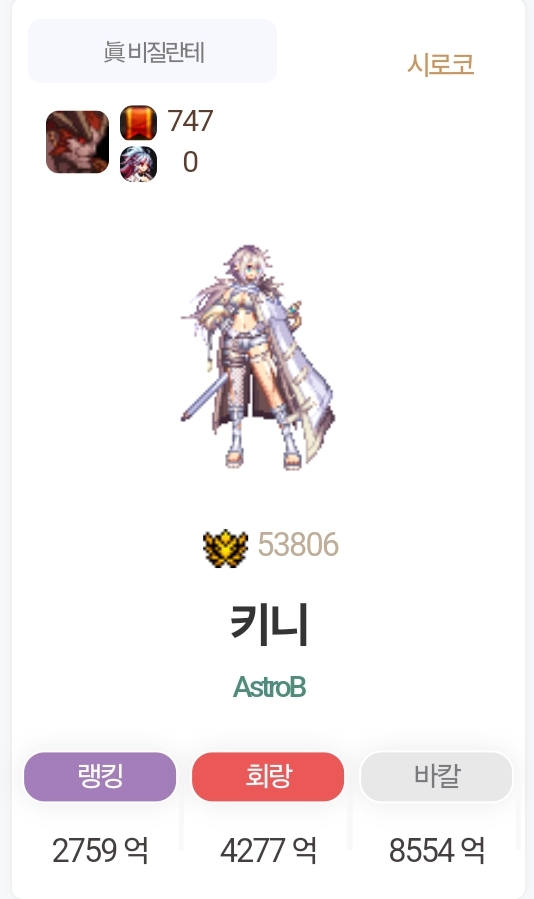The height and width of the screenshot is (899, 534).
Task: Click the fame score 53806
Action: click(x=298, y=545)
